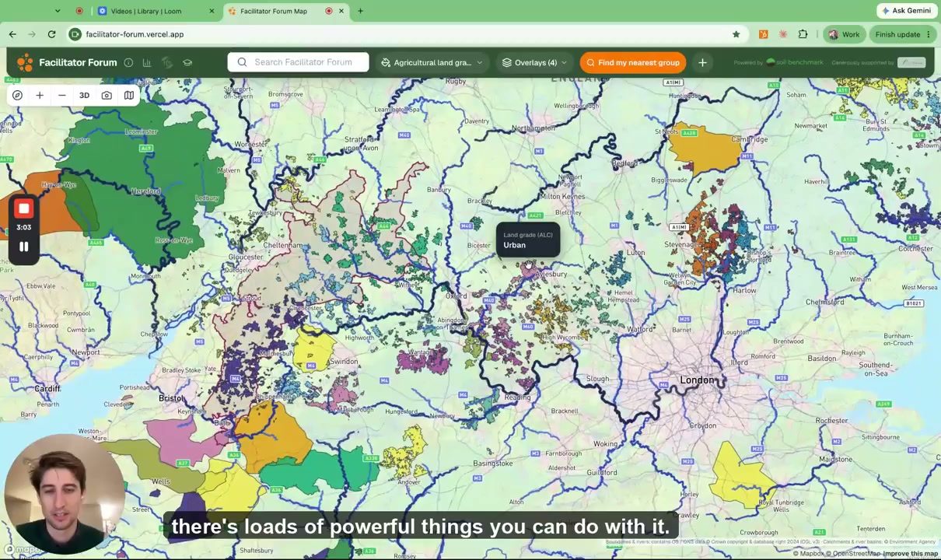Viewport: 941px width, 560px height.
Task: Open the HubSpot extension icon
Action: (x=763, y=34)
